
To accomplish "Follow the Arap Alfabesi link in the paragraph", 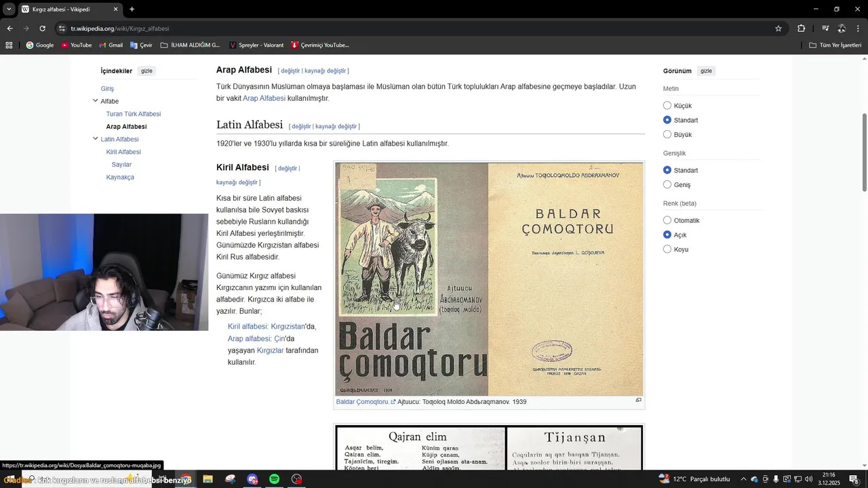I will tap(264, 98).
